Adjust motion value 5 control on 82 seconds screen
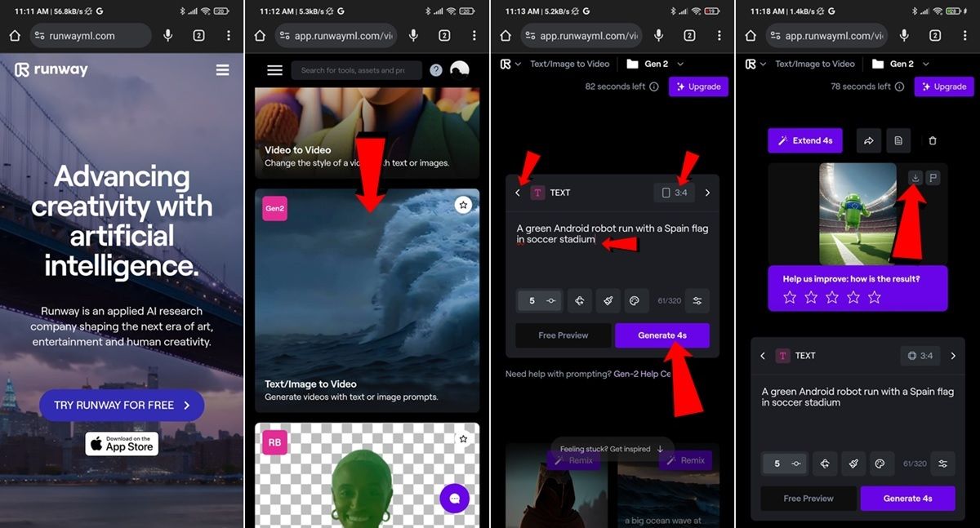The width and height of the screenshot is (980, 528). [x=538, y=300]
